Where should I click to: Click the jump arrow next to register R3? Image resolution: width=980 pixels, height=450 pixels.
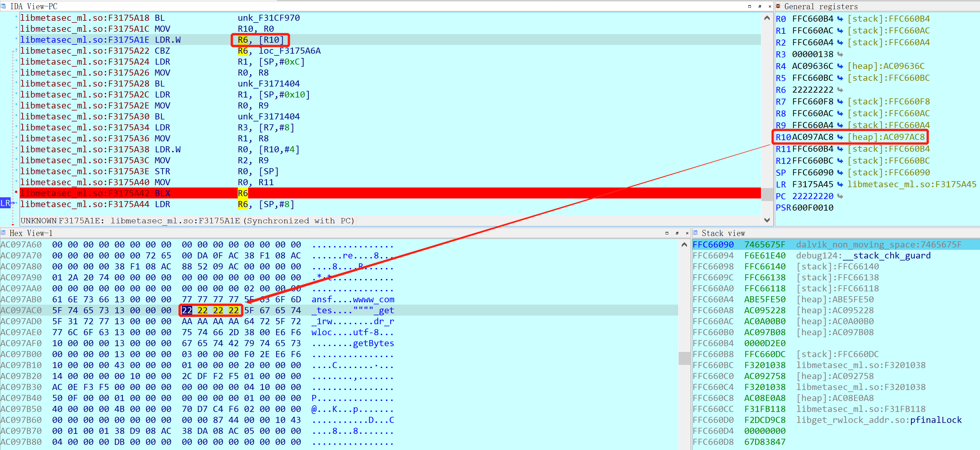(840, 54)
